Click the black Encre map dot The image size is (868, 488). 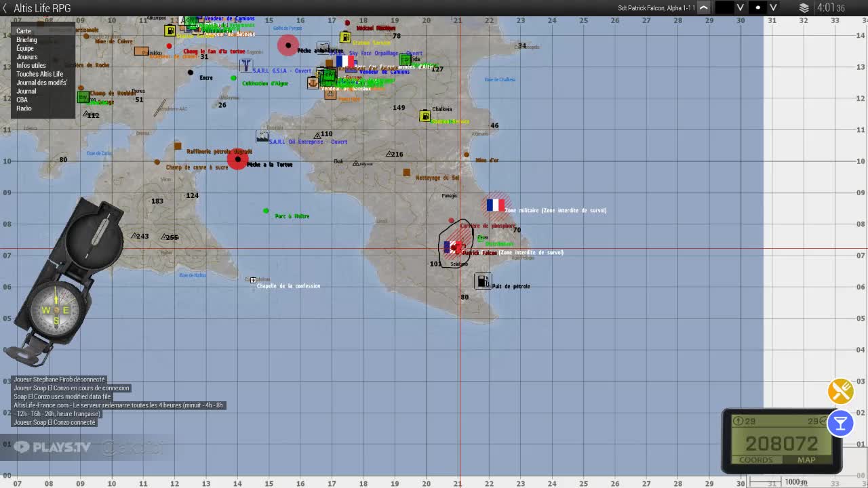(191, 73)
